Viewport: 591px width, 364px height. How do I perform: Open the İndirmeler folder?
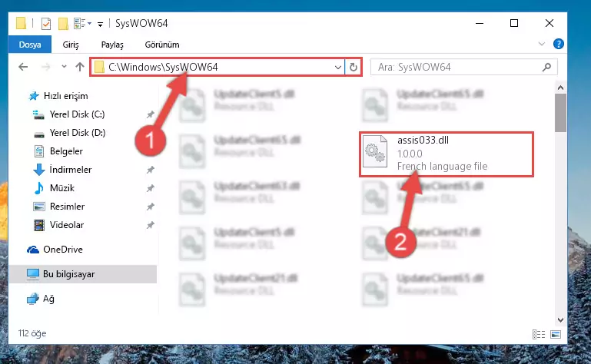[71, 170]
